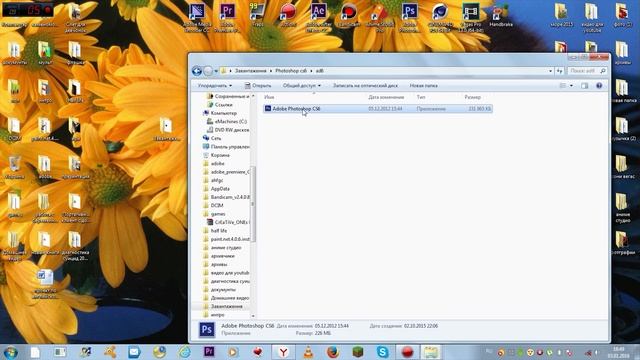Click the Adobe After Effects desktop shortcut
The height and width of the screenshot is (360, 640).
pyautogui.click(x=318, y=17)
